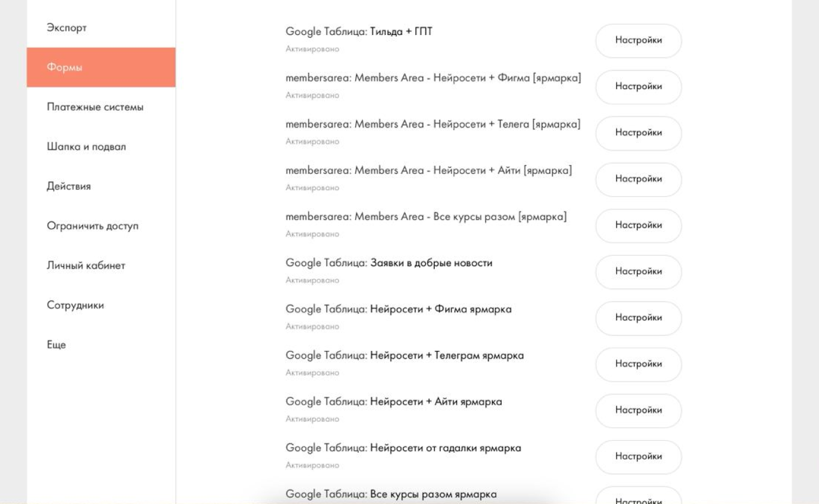The width and height of the screenshot is (819, 504).
Task: Go to Платежные системы settings
Action: tap(95, 108)
